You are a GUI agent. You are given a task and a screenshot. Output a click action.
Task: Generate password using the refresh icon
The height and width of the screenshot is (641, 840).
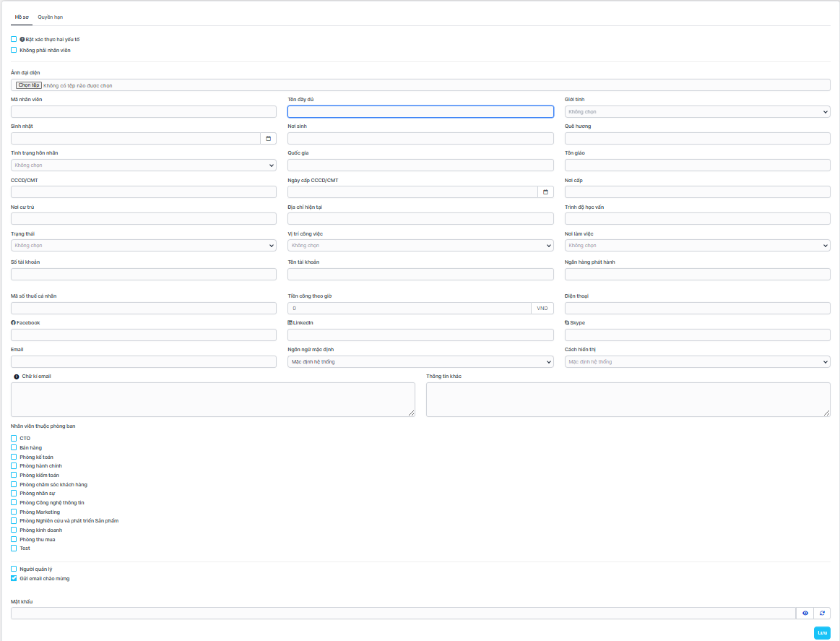[822, 614]
